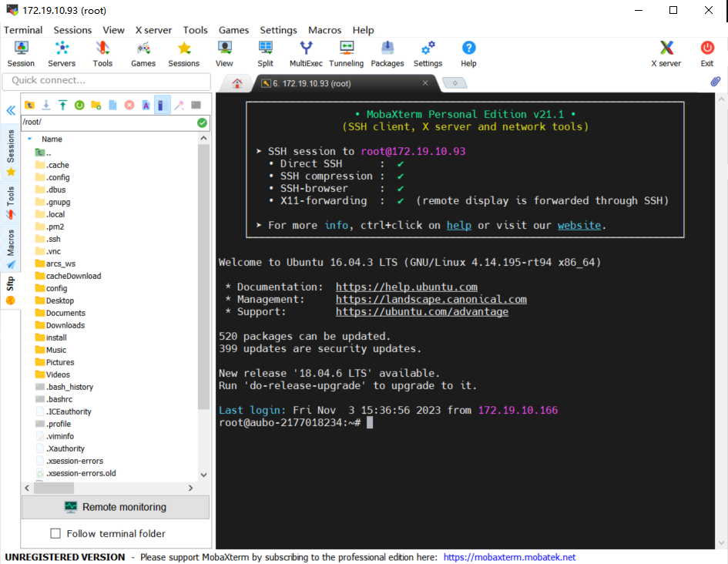
Task: Click the Quick connect input field
Action: (x=107, y=81)
